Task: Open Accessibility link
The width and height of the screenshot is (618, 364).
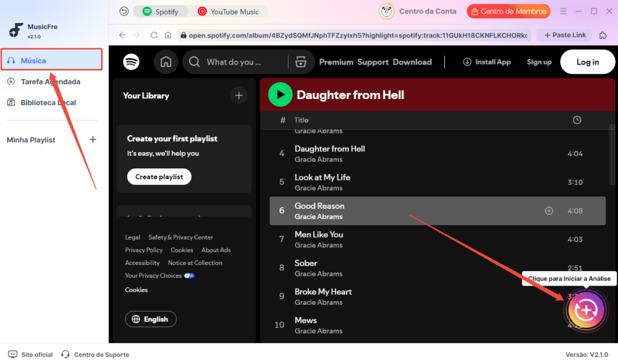Action: pos(142,263)
